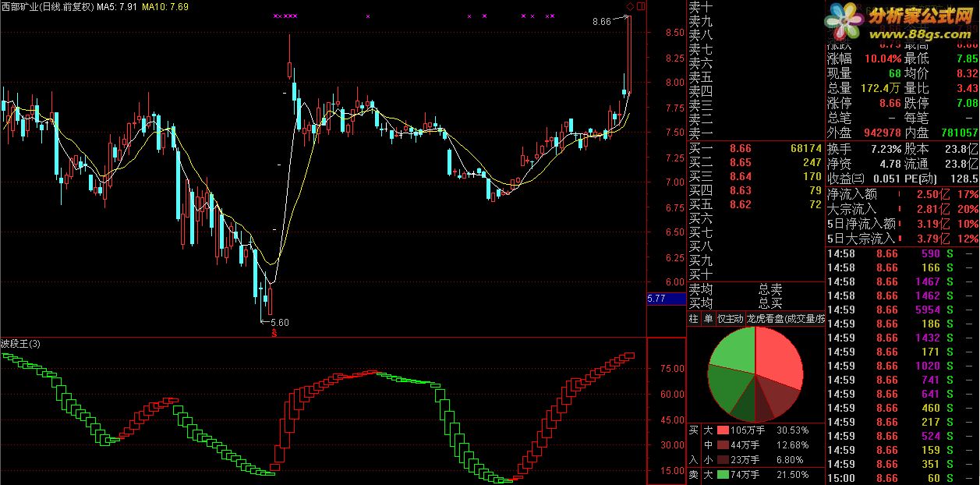Select the 14:59 trade with volume 524
980x485 pixels.
point(902,436)
